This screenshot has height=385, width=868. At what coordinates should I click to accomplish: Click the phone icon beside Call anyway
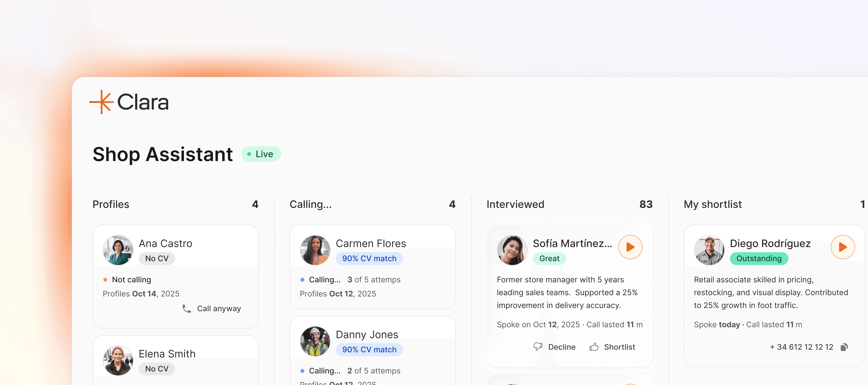tap(187, 308)
